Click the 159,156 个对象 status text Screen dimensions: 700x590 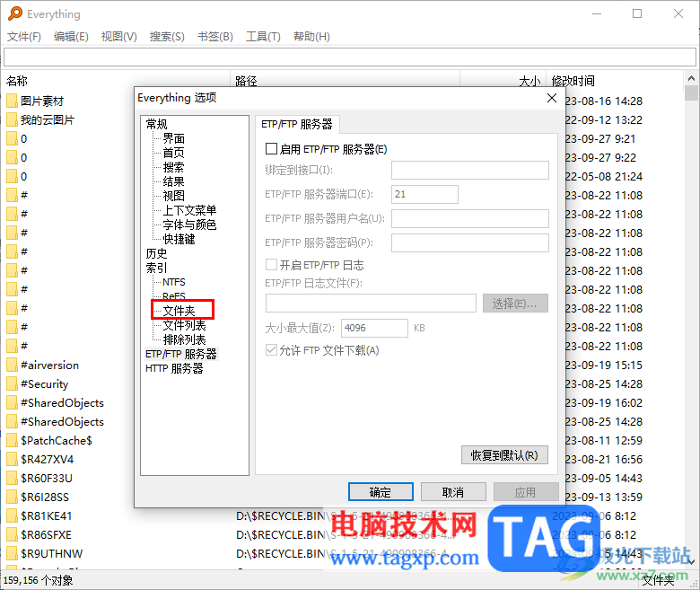38,580
